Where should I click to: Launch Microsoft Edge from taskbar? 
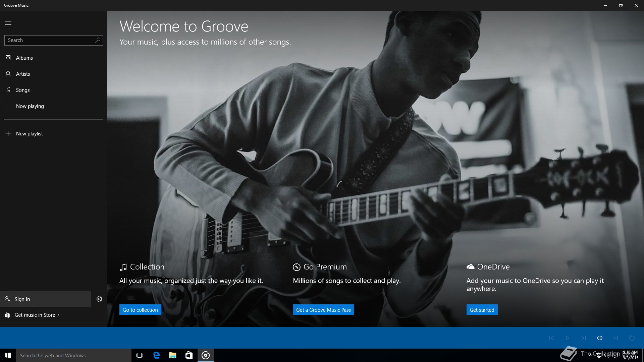pos(156,355)
